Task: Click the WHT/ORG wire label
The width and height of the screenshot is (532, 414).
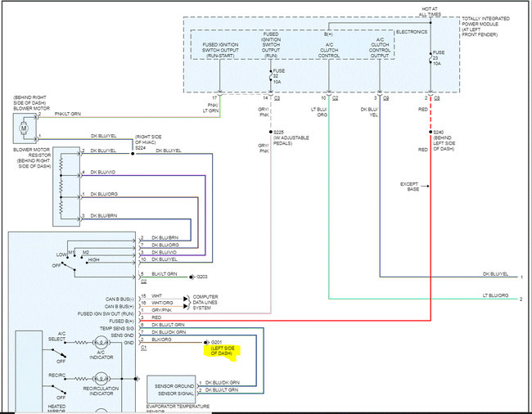Action: pos(162,303)
